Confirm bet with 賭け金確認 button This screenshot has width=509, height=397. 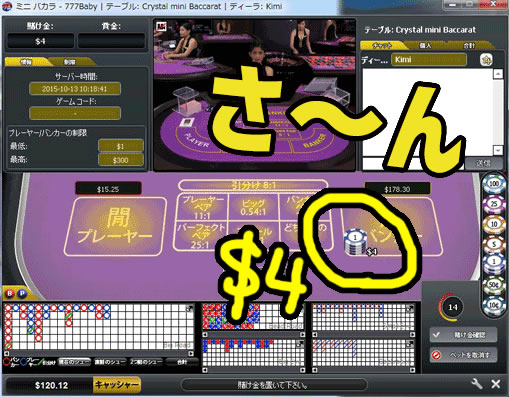tap(464, 335)
